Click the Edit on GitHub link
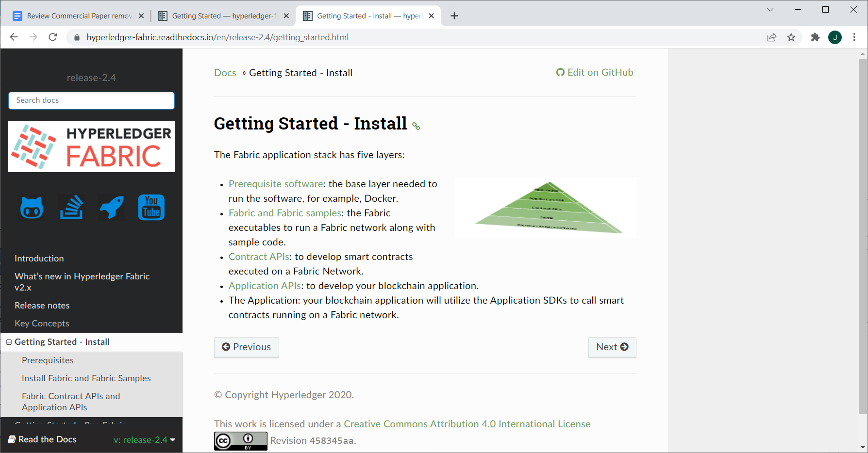 [595, 72]
